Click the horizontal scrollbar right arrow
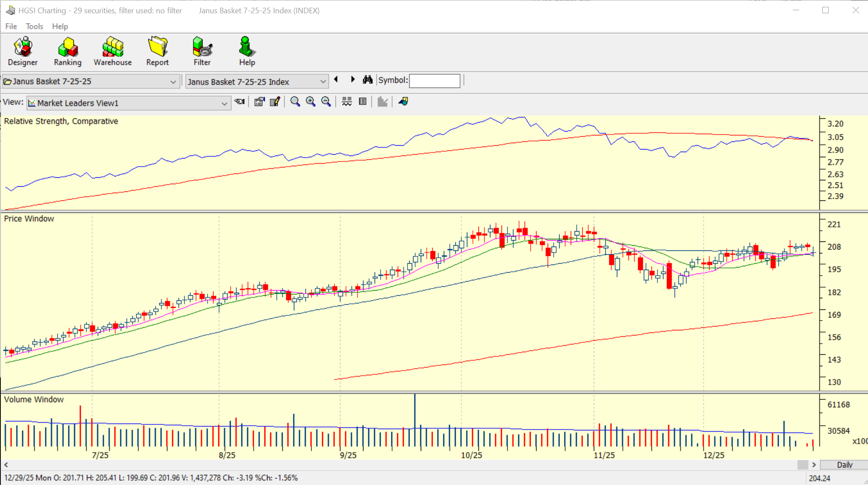 pyautogui.click(x=814, y=465)
